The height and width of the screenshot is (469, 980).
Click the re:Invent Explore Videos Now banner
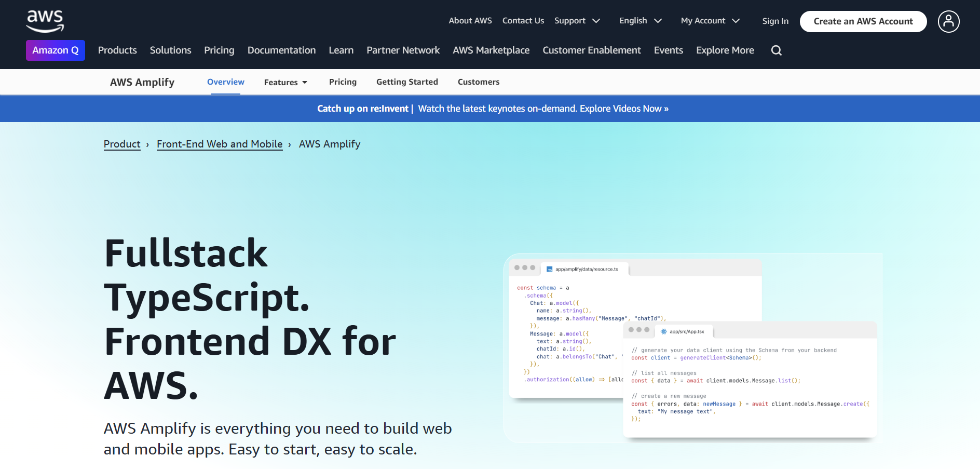pyautogui.click(x=493, y=109)
